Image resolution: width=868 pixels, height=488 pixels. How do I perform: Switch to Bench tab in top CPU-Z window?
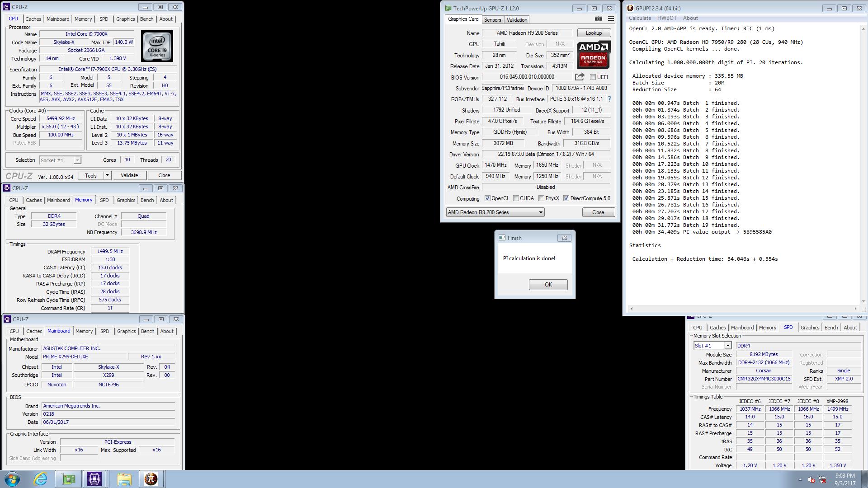pyautogui.click(x=146, y=19)
